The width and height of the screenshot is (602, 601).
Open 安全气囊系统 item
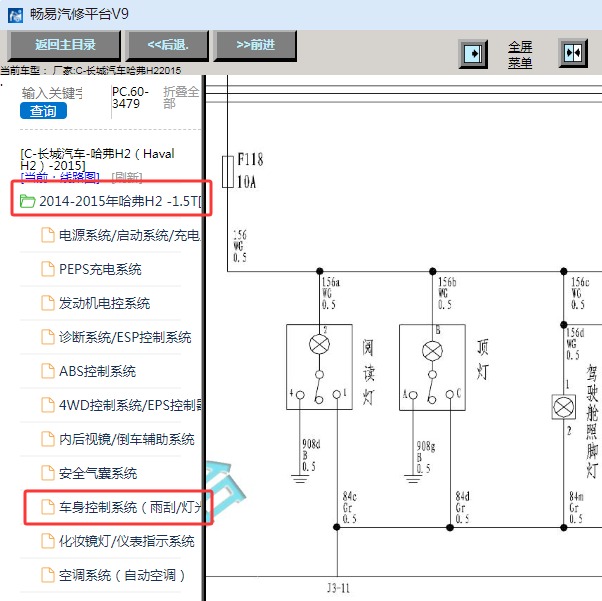98,473
